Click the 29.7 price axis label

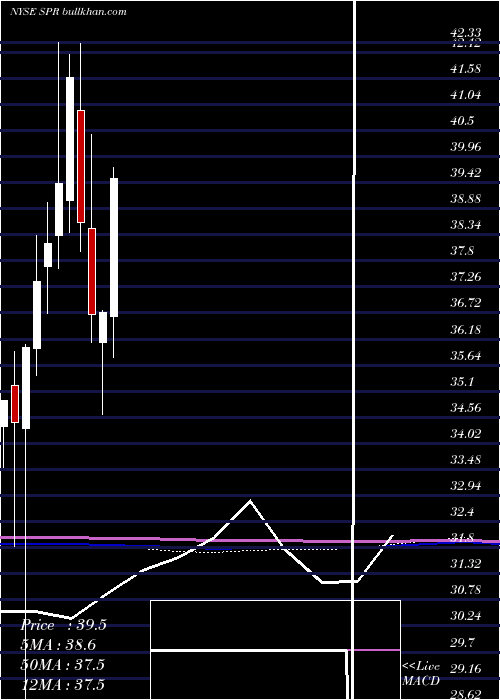coord(462,642)
